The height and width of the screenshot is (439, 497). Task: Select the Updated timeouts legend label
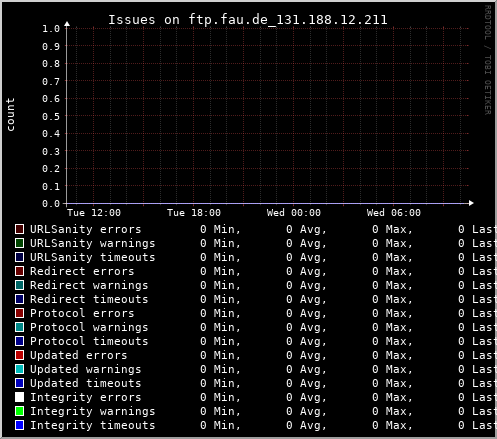tap(86, 383)
